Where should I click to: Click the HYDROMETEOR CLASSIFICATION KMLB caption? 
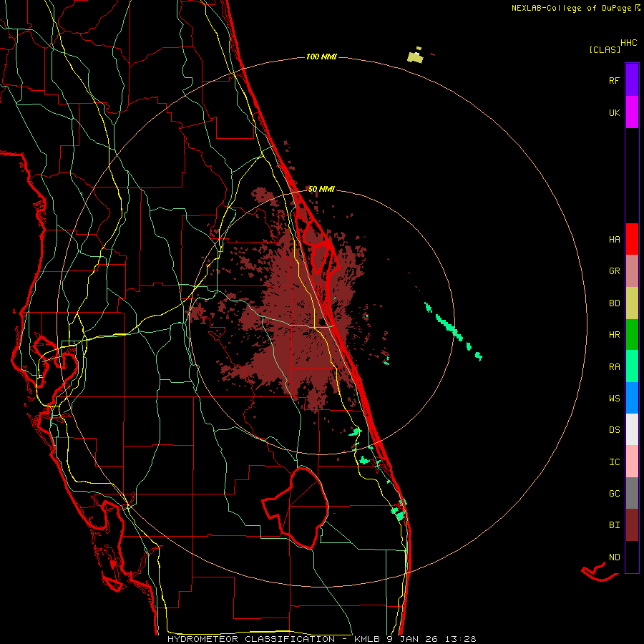click(321, 639)
